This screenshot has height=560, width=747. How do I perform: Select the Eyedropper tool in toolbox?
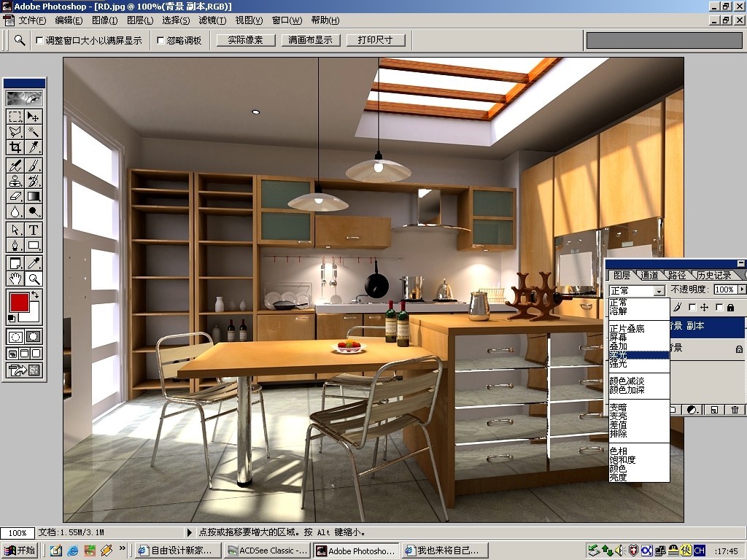click(x=34, y=263)
